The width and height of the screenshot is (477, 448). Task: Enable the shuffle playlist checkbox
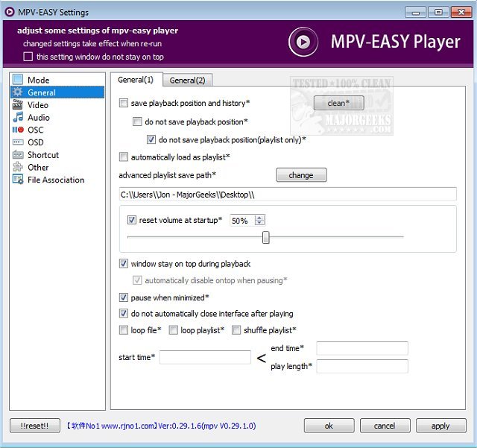237,330
